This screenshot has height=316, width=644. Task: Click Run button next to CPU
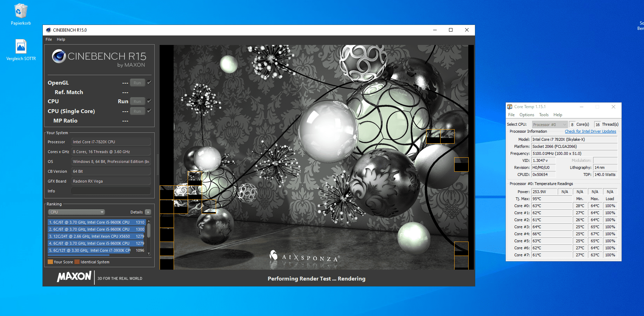click(x=137, y=101)
